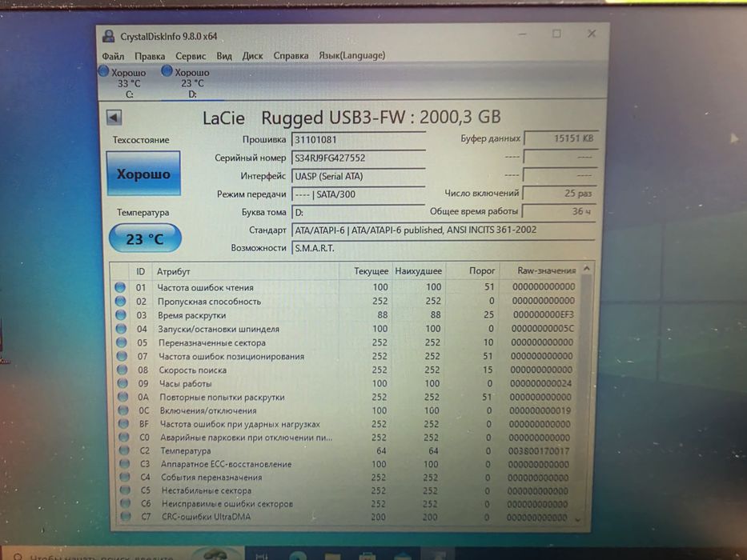Select the Часы работы attribute name
The height and width of the screenshot is (560, 747).
coord(185,384)
